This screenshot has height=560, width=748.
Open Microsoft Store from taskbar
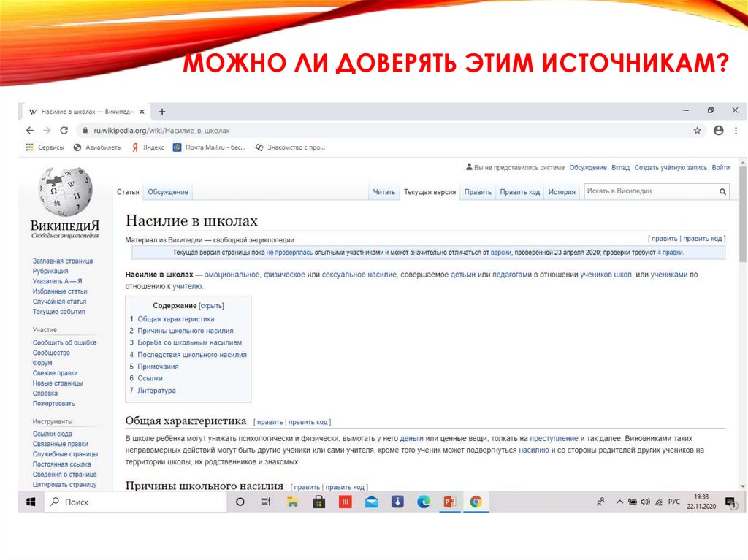click(318, 502)
